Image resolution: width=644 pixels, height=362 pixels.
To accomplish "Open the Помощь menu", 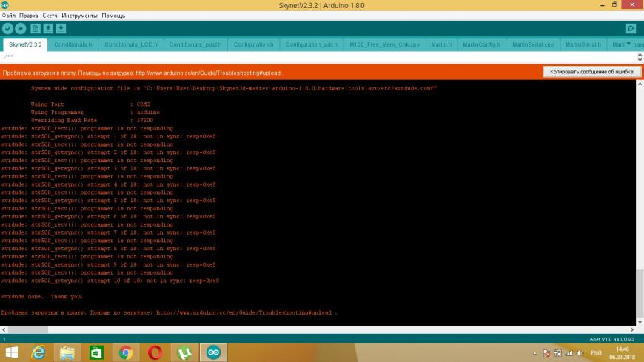I will pos(113,16).
